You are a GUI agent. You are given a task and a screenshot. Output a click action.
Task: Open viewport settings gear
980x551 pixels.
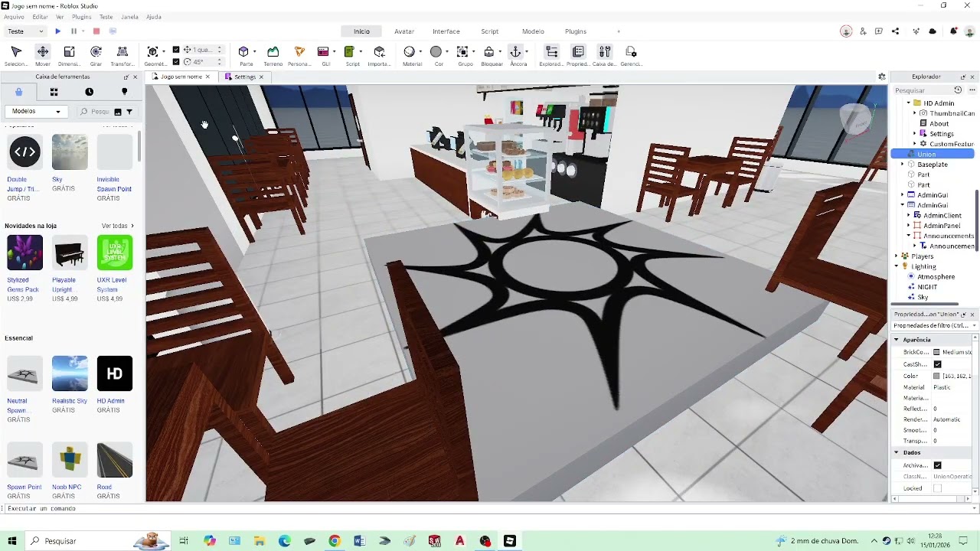(882, 77)
